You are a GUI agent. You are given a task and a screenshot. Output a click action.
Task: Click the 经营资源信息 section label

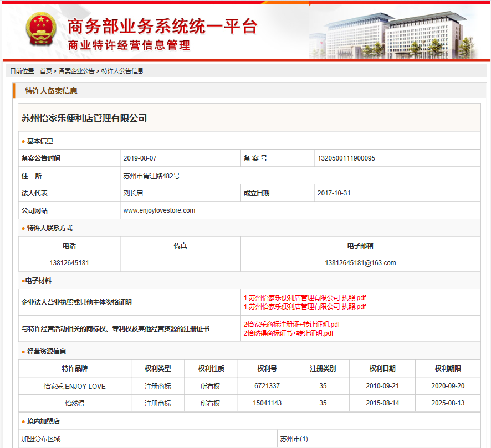click(47, 352)
